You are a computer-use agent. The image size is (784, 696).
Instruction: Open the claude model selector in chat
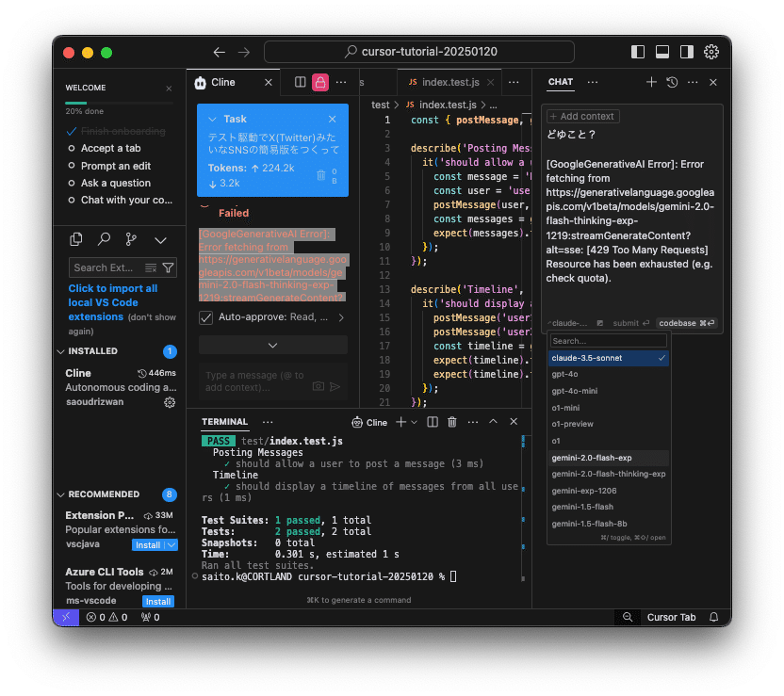click(568, 323)
